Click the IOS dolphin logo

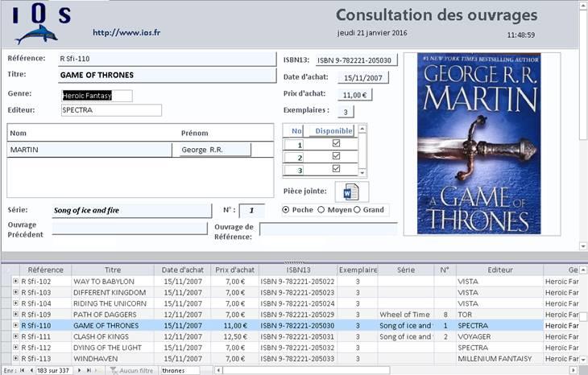[36, 35]
